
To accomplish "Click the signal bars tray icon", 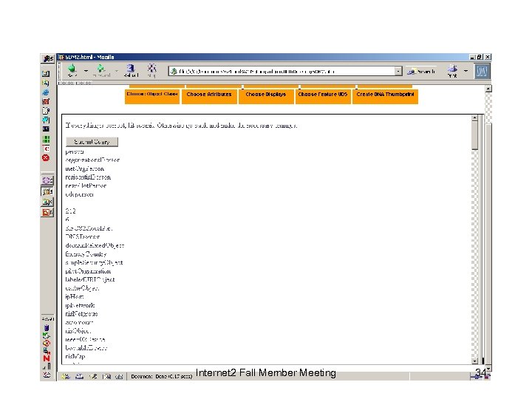I will click(x=47, y=366).
